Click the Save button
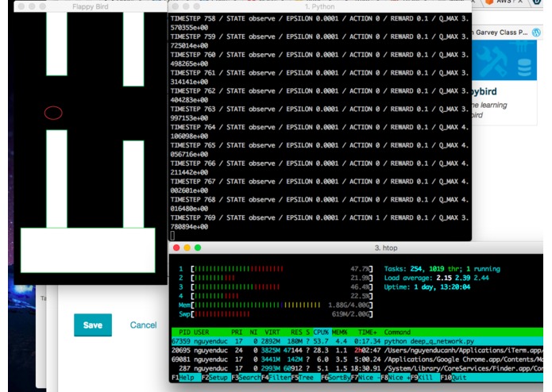This screenshot has width=552, height=392. [93, 325]
